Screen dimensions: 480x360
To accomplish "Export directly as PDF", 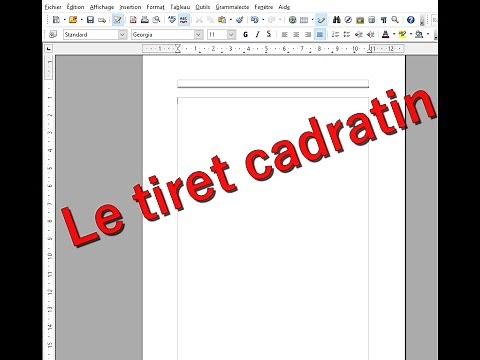I will [133, 20].
